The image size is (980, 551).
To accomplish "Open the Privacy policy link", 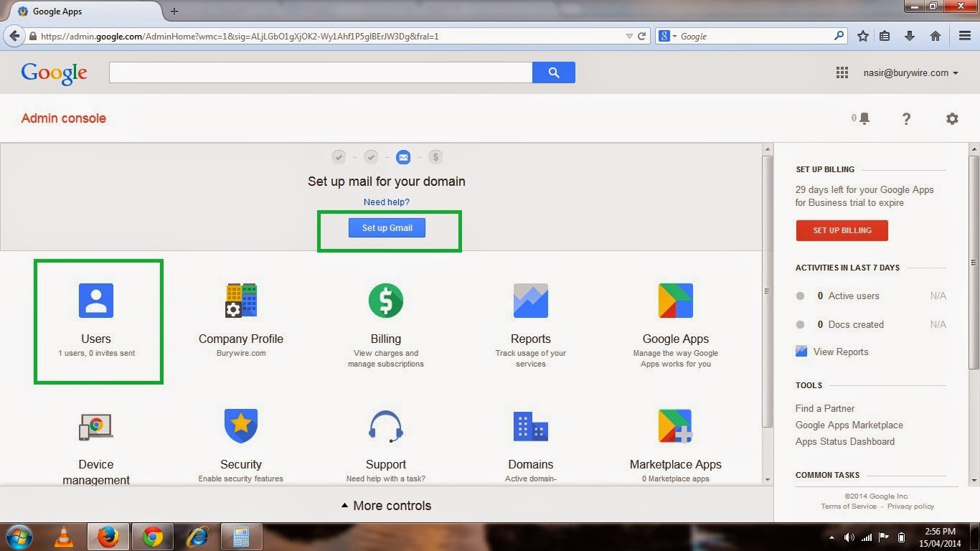I will pyautogui.click(x=910, y=506).
